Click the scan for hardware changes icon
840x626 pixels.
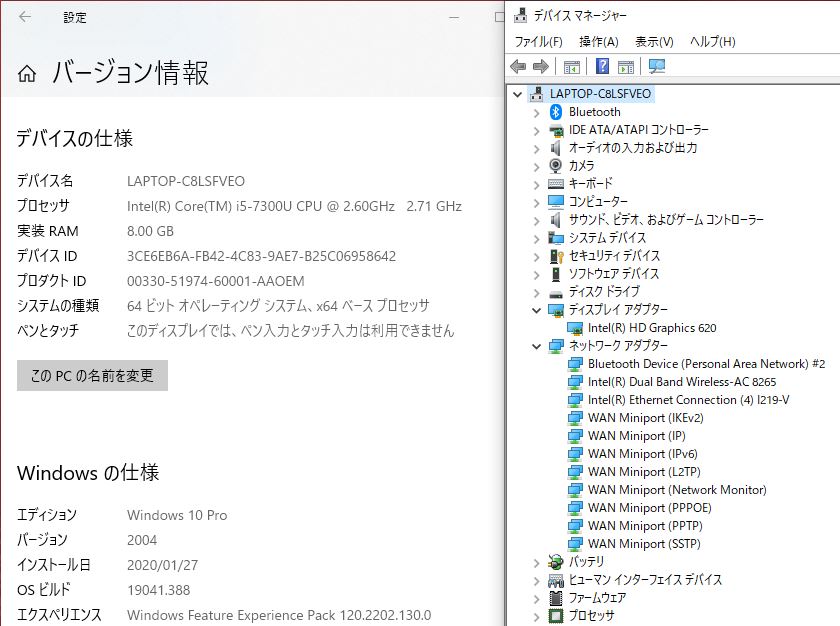tap(657, 67)
